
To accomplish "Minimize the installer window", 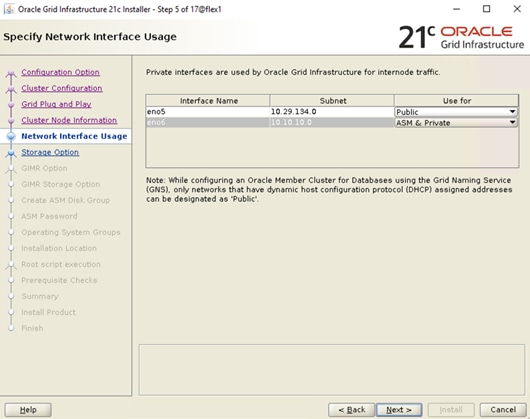I will pyautogui.click(x=456, y=9).
